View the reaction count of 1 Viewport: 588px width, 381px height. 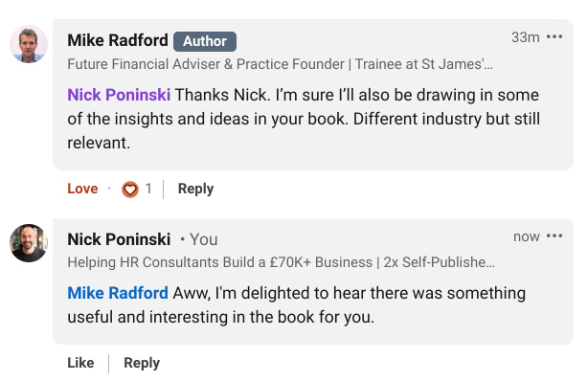[x=148, y=189]
